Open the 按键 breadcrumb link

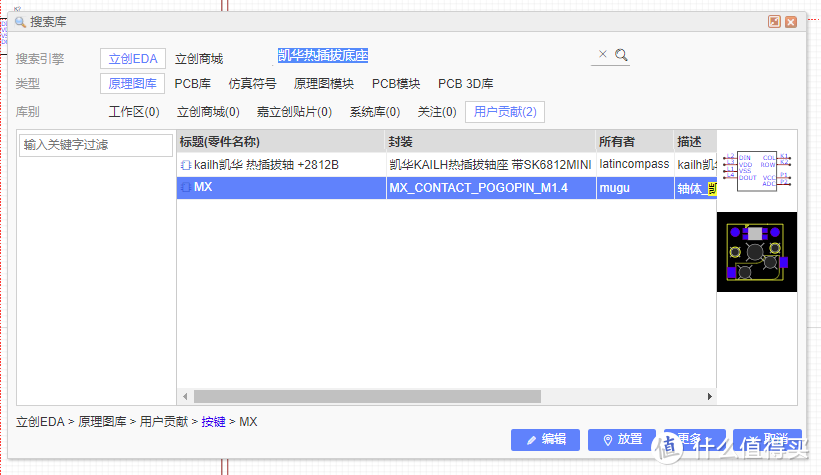point(213,422)
